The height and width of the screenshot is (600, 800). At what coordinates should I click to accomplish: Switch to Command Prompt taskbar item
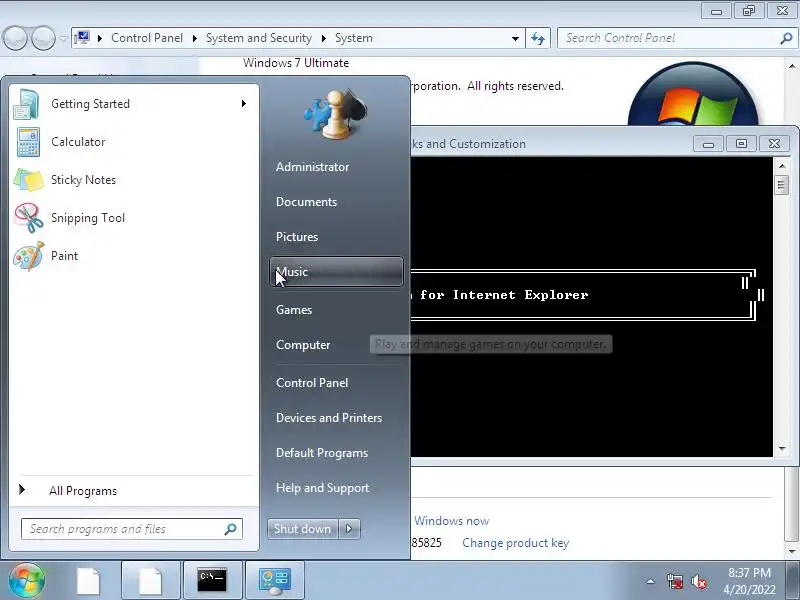pos(212,581)
